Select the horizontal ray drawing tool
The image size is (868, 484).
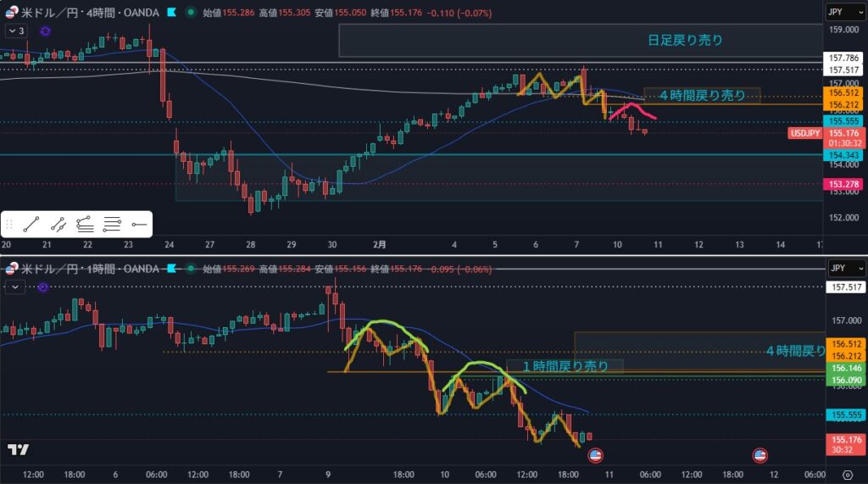pyautogui.click(x=139, y=225)
